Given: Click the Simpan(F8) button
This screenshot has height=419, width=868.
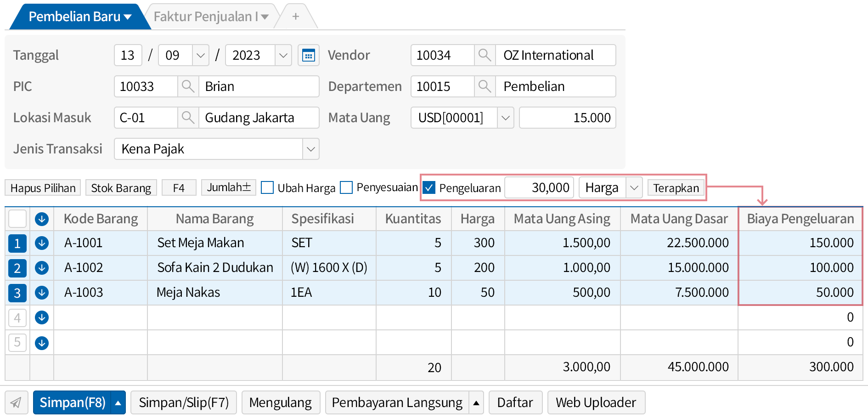Looking at the screenshot, I should [72, 403].
